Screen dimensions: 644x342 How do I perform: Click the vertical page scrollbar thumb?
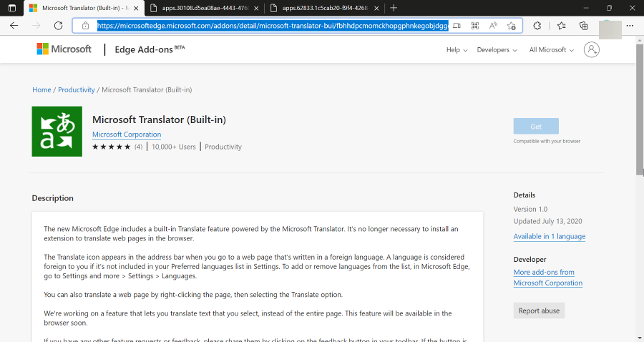point(640,109)
